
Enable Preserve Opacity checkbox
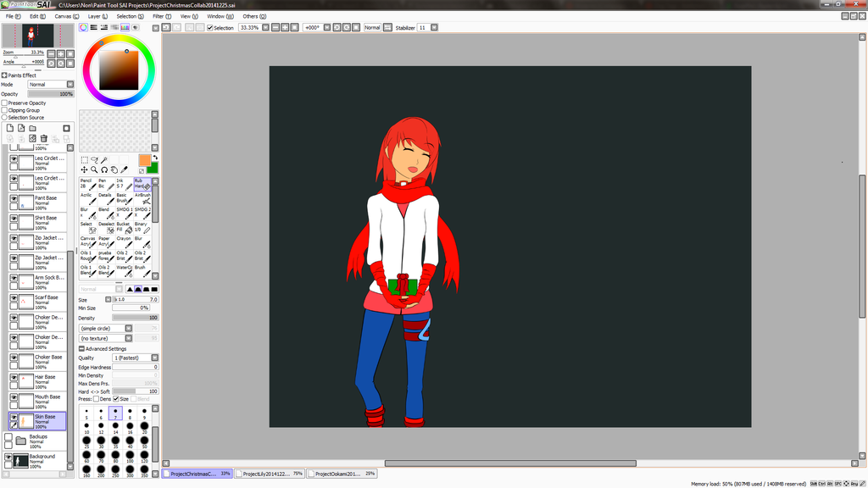click(4, 103)
